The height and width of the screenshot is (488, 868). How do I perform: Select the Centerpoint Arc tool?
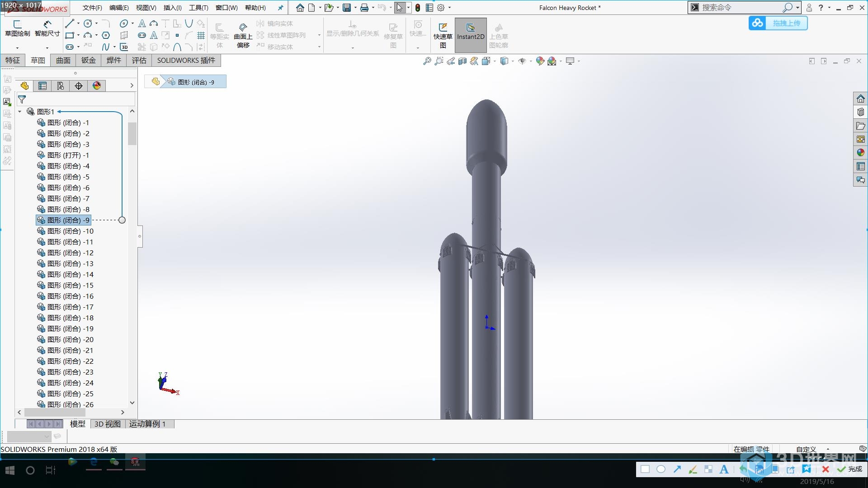[x=88, y=35]
